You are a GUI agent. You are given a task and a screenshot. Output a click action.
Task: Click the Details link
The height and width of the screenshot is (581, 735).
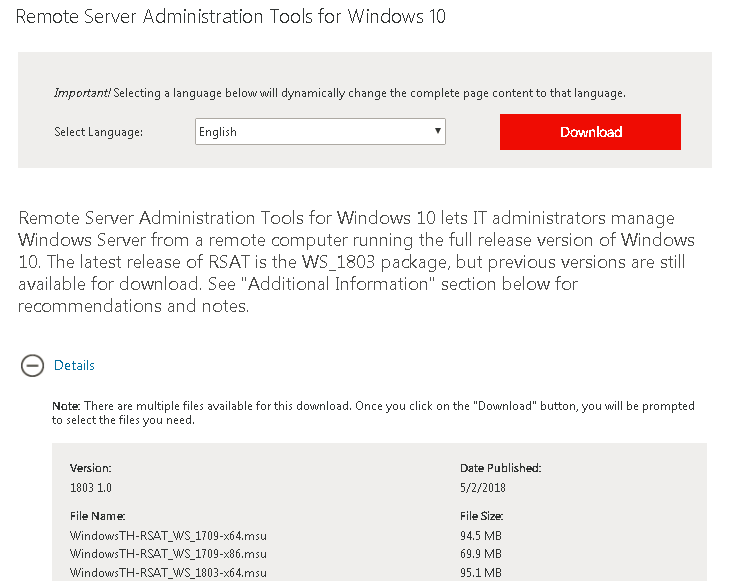point(74,365)
